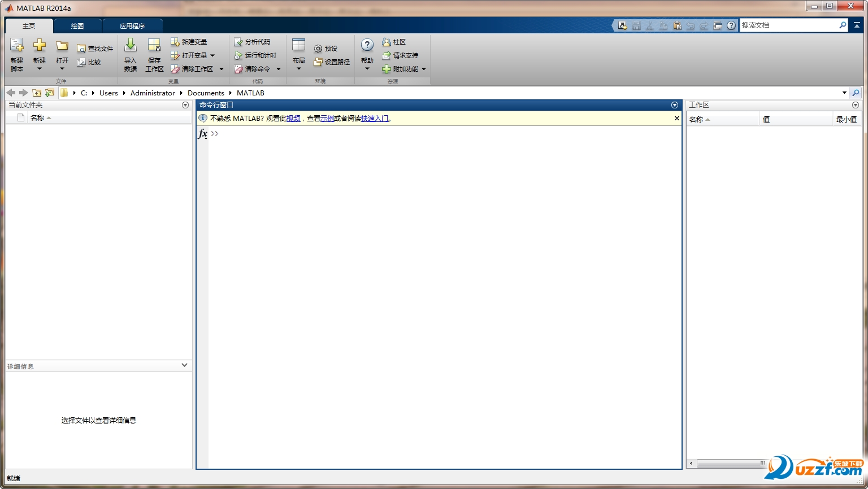
Task: Click the switch windows icon
Action: 718,25
